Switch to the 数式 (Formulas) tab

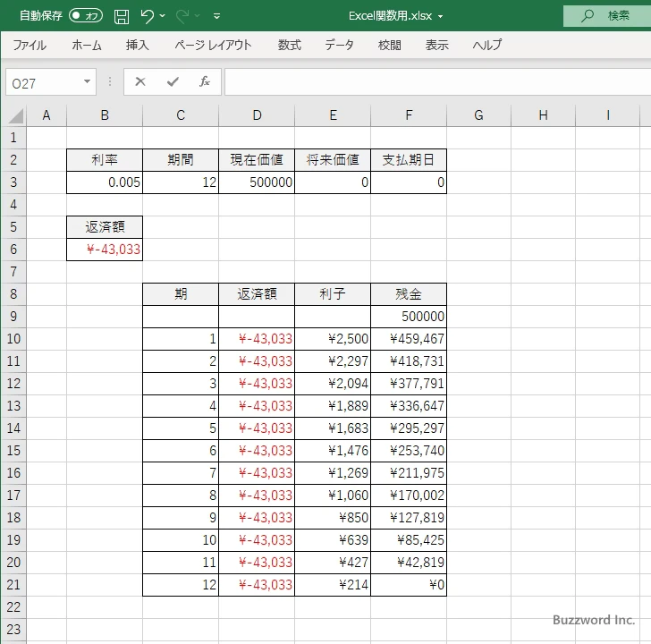289,45
